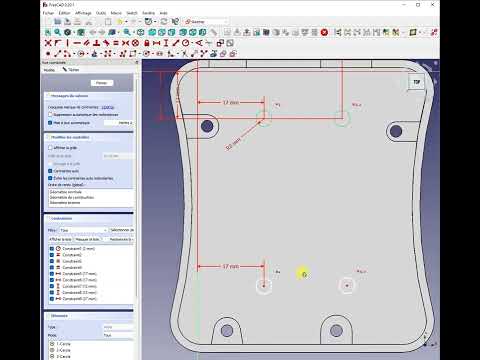Click the Mettre à jour button

(119, 123)
